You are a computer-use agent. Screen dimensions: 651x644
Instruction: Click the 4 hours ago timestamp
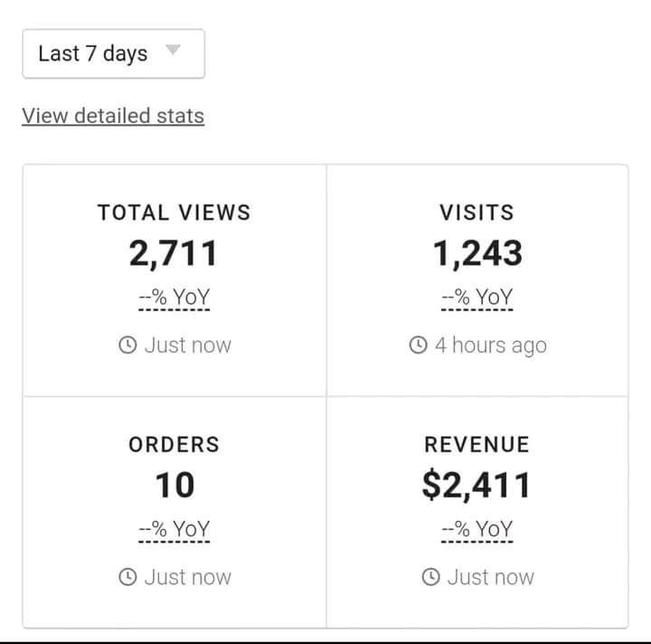tap(490, 346)
